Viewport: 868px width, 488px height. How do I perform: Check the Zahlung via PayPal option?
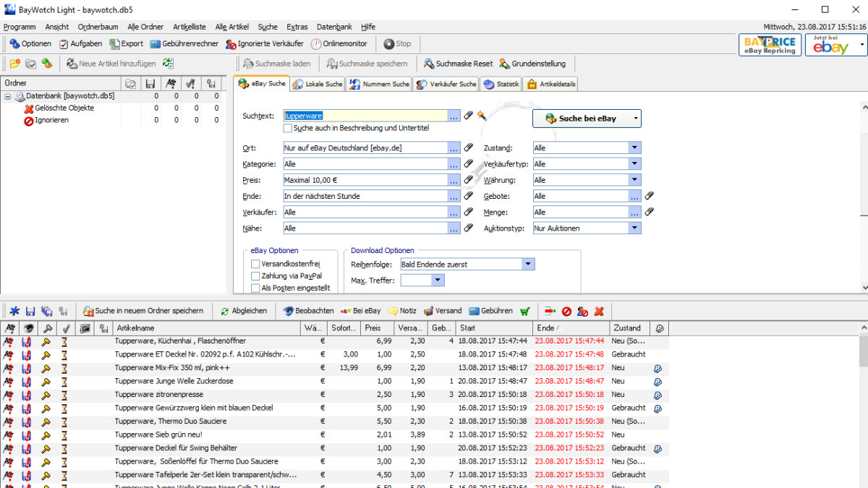[x=255, y=276]
